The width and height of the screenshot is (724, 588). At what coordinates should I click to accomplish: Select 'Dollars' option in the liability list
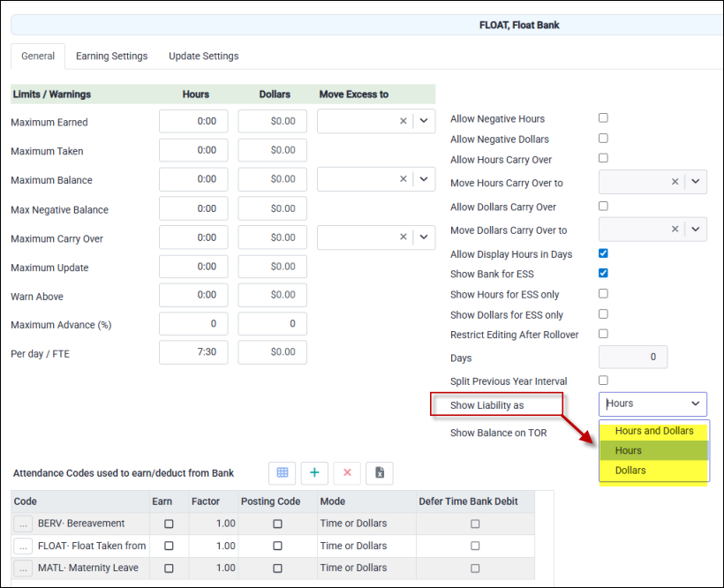click(x=630, y=471)
